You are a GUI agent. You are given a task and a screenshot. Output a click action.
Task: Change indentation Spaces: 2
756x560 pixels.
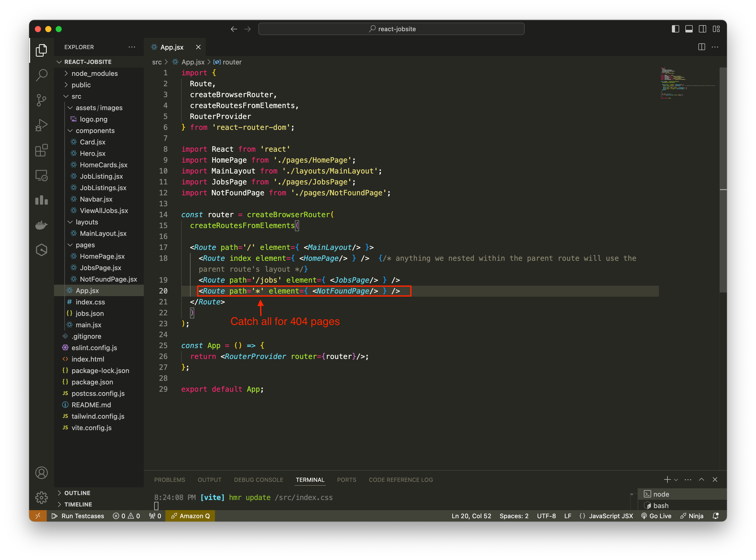click(514, 516)
